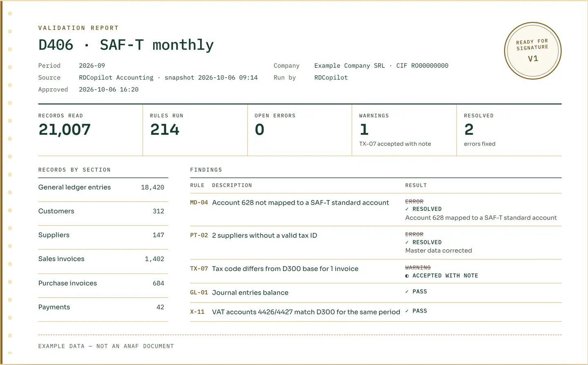This screenshot has width=588, height=365.
Task: Select the Example Data footer disclaimer
Action: pos(106,346)
